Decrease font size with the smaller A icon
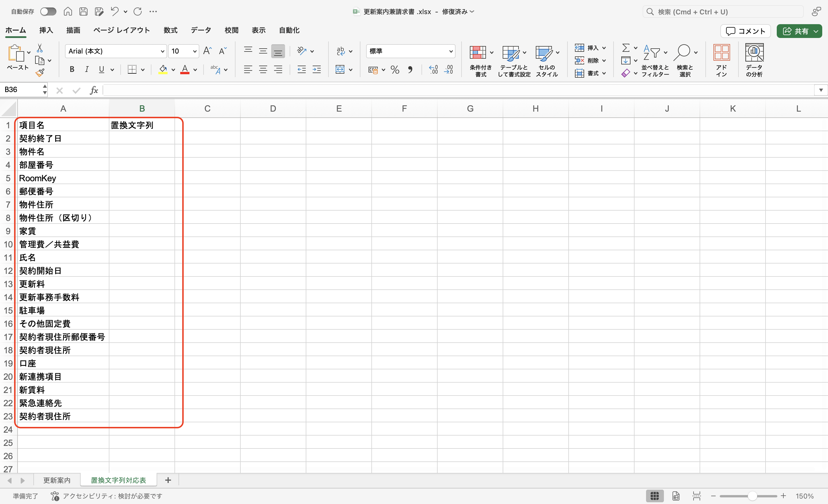This screenshot has height=504, width=828. click(223, 51)
